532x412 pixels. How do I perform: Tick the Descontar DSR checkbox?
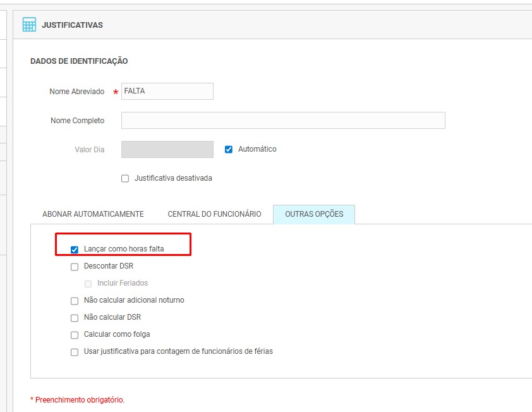(75, 267)
